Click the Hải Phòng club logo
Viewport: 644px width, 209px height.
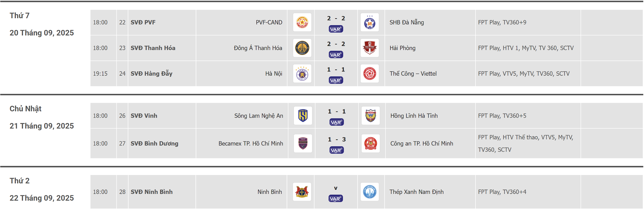[x=370, y=48]
